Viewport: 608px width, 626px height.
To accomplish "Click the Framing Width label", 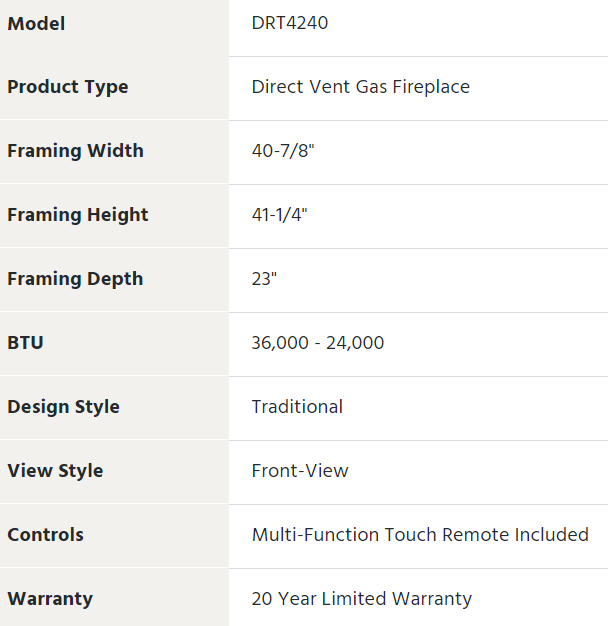I will (75, 151).
